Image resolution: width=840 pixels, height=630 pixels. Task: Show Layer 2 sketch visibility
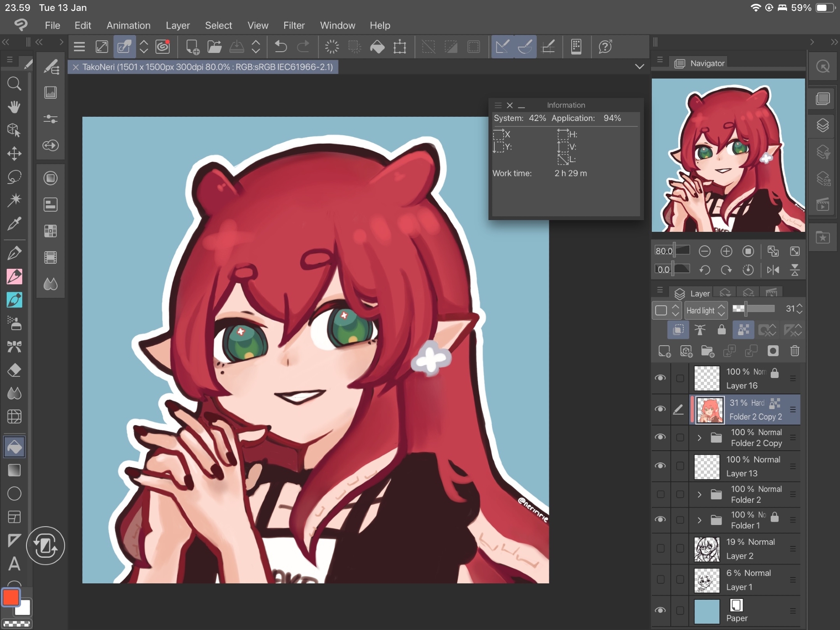(660, 549)
